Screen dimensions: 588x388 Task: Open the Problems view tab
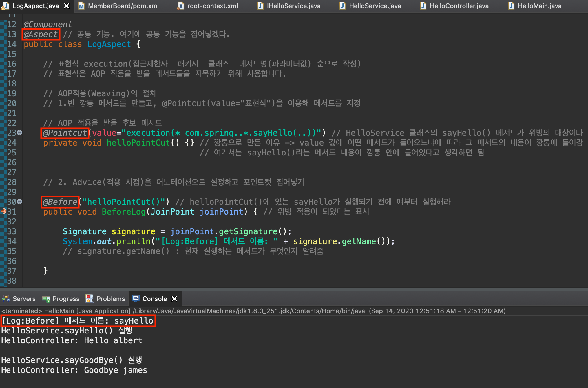click(x=111, y=299)
